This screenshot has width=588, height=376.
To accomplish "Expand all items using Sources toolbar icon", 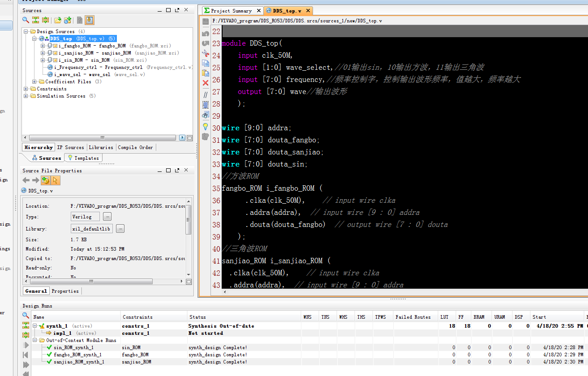I will [46, 20].
